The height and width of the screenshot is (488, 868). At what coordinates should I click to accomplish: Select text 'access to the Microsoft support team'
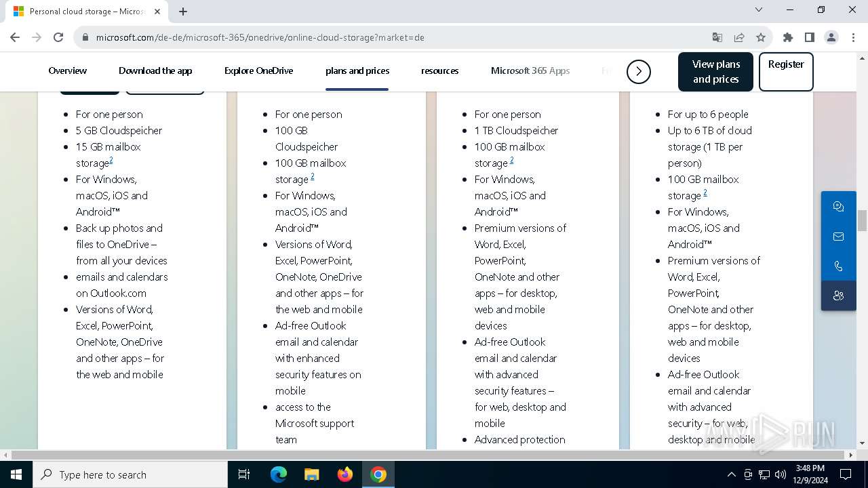[315, 423]
